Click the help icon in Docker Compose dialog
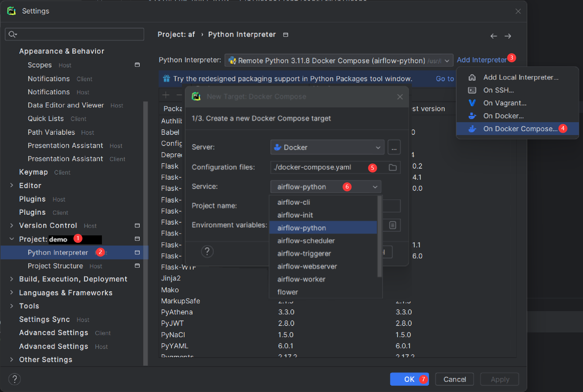This screenshot has width=583, height=392. point(207,252)
